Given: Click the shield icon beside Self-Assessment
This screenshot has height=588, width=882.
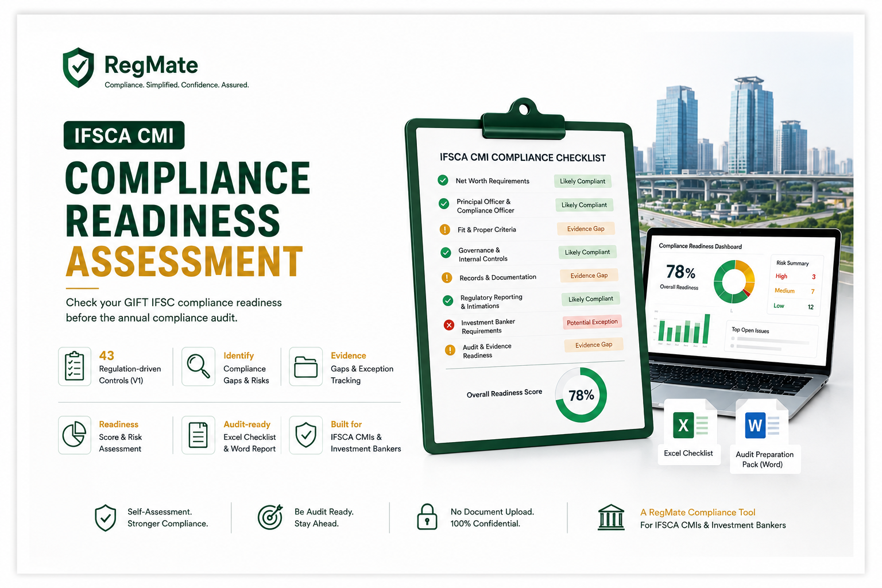Looking at the screenshot, I should [x=106, y=518].
